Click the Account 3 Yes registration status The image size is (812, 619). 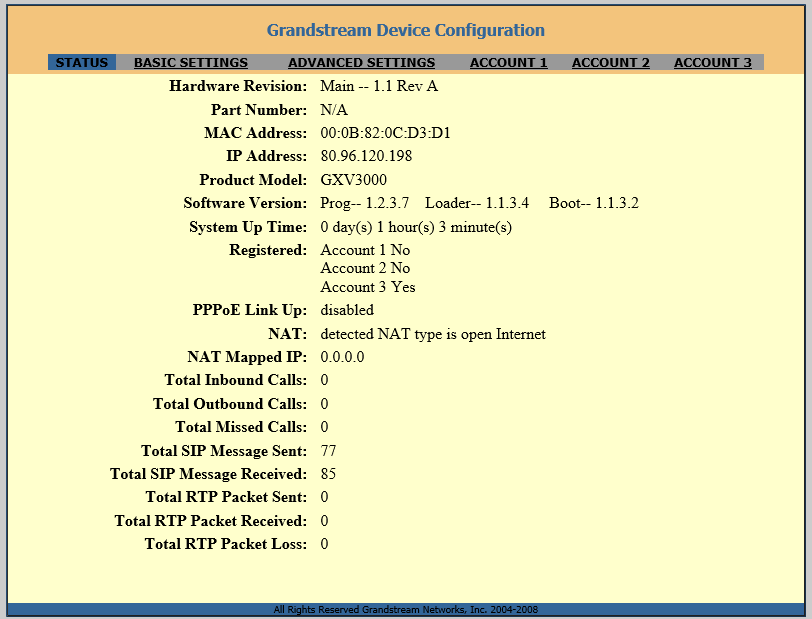[368, 287]
